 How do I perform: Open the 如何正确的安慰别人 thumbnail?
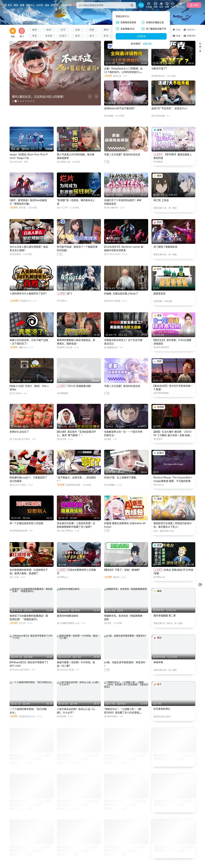pyautogui.click(x=32, y=508)
